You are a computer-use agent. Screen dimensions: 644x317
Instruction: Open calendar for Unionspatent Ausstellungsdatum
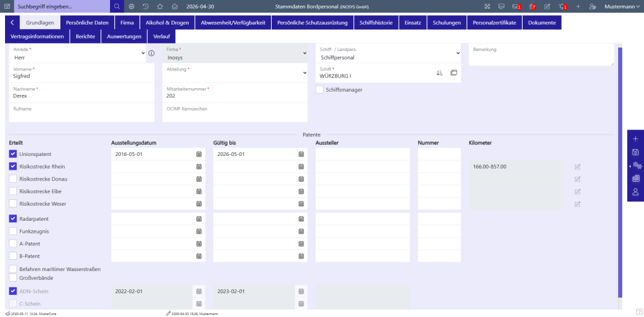point(199,154)
